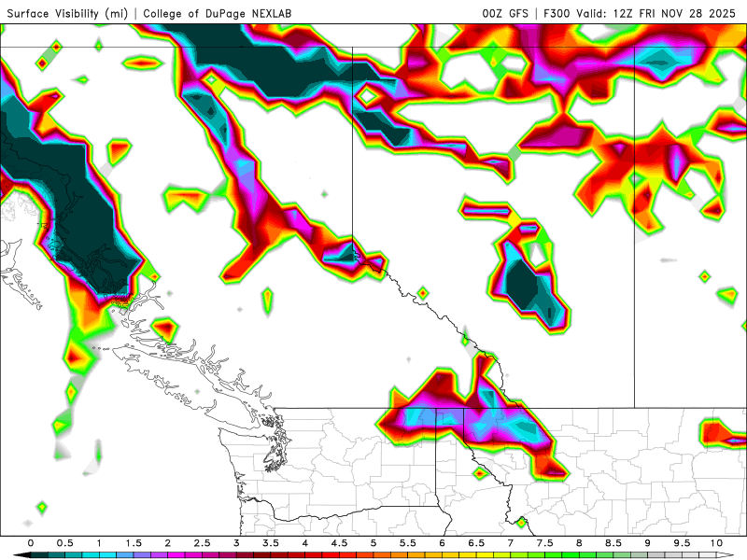The height and width of the screenshot is (560, 747).
Task: Click the colorbar tick label "9"
Action: click(648, 543)
